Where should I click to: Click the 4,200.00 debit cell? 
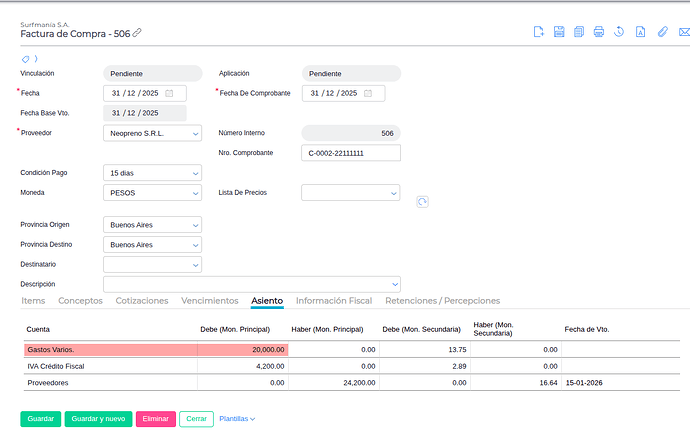(243, 366)
